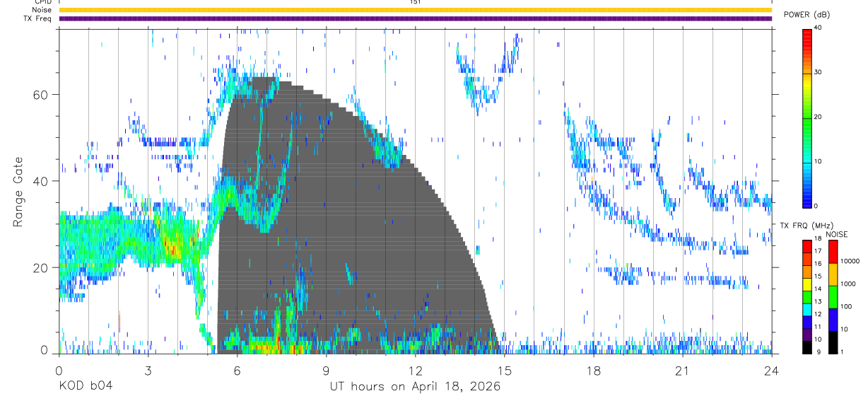Click the 20 tick on the POWER scale

point(819,117)
